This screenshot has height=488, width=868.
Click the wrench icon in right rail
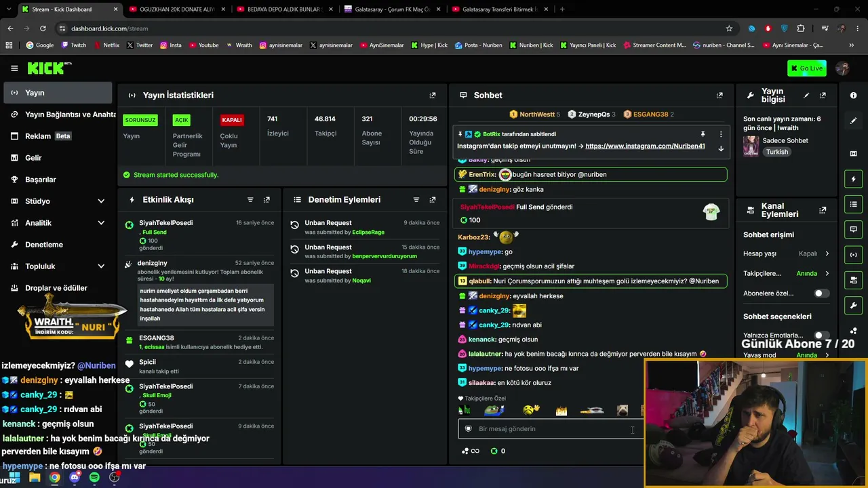pos(853,306)
